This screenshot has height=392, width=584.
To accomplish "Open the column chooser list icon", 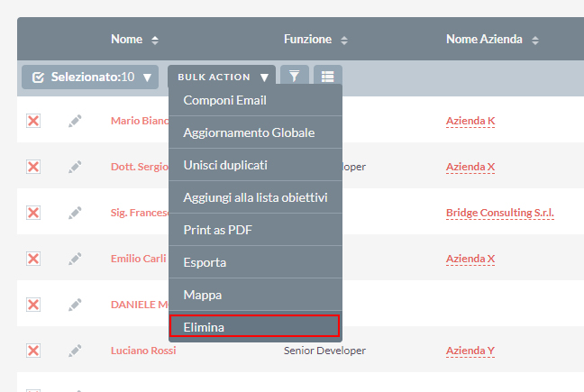I will 327,77.
